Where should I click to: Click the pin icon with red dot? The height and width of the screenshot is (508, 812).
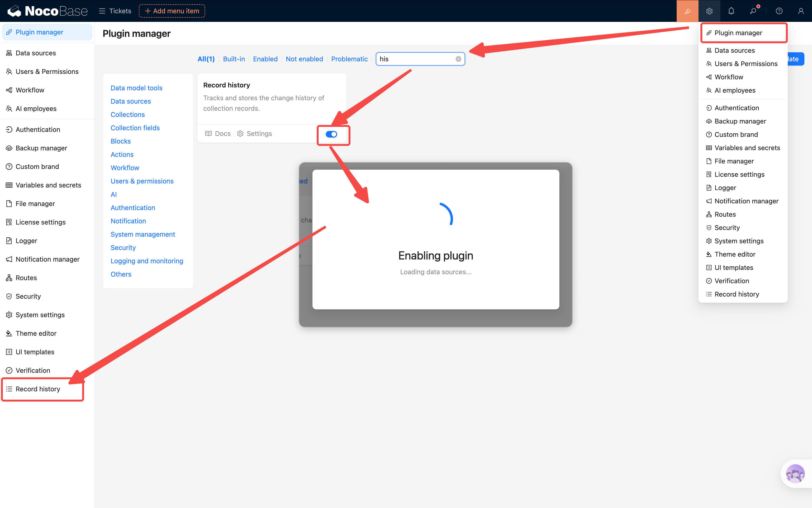point(753,11)
